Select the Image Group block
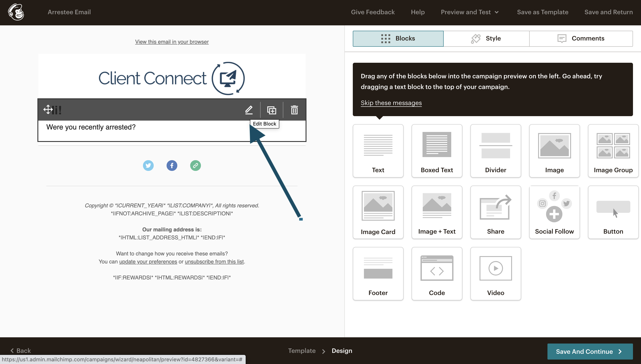641x364 pixels. point(613,151)
